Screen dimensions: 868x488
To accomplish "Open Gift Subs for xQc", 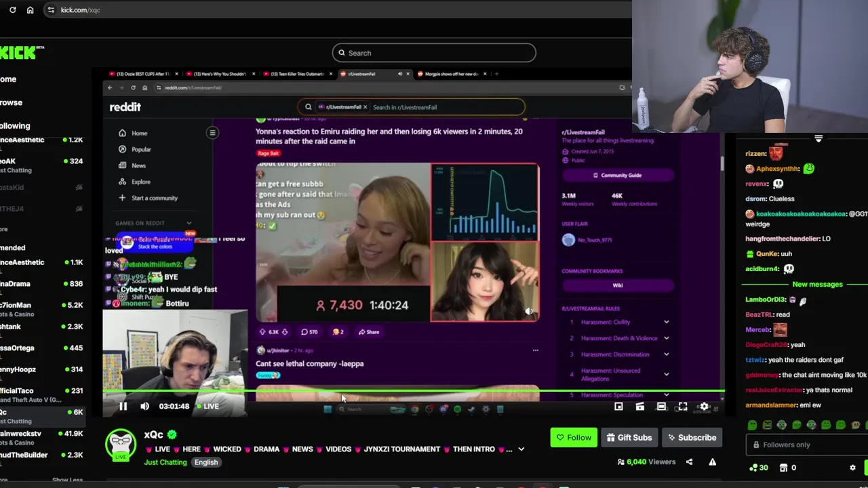I will [x=629, y=438].
